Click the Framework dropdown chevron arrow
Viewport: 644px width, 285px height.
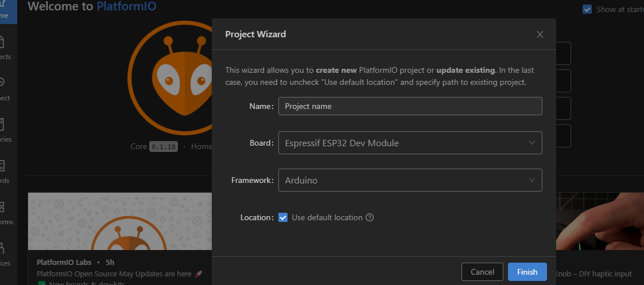[x=532, y=180]
